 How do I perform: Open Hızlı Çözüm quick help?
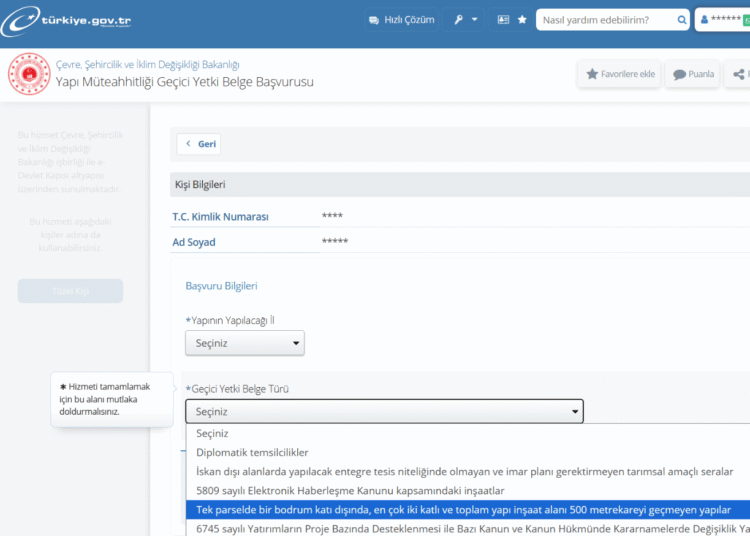tap(402, 20)
